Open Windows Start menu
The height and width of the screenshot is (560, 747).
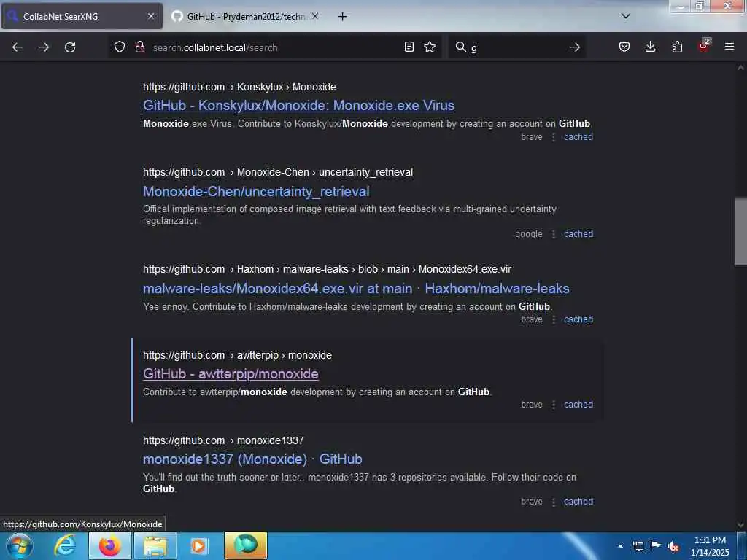pyautogui.click(x=20, y=545)
